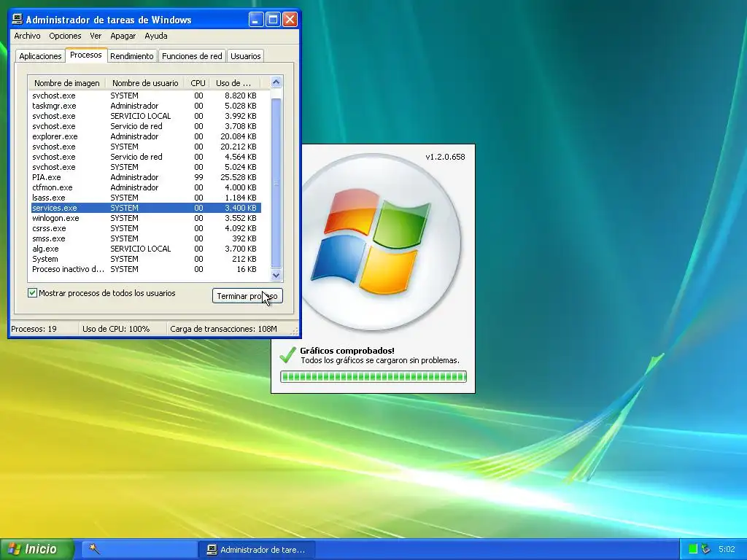Click the installer green progress bar
The height and width of the screenshot is (560, 747).
373,377
